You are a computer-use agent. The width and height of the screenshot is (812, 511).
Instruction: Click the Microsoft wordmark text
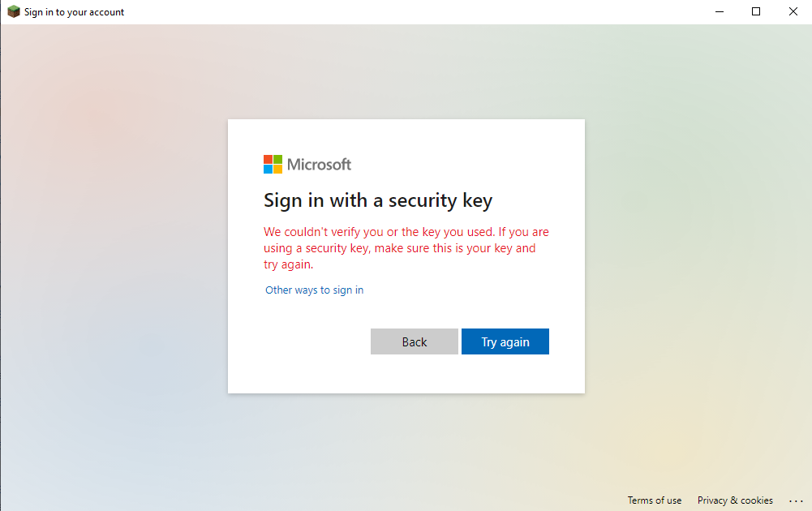pos(320,165)
